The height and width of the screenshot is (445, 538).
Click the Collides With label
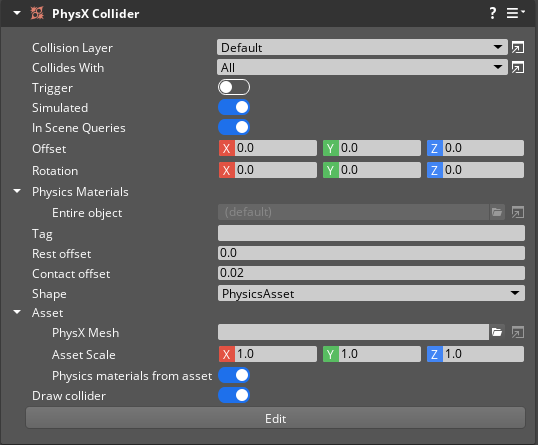coord(68,68)
